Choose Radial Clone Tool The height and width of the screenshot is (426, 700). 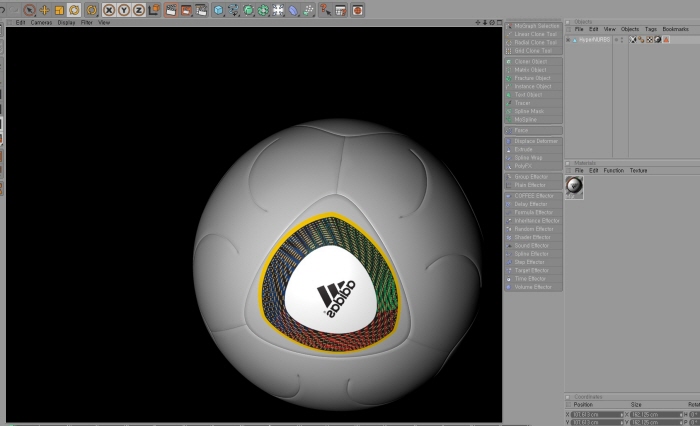[533, 42]
